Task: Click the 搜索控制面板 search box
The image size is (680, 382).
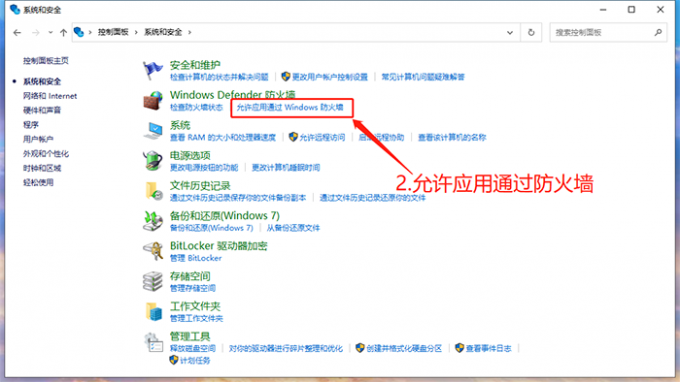Action: pos(608,33)
